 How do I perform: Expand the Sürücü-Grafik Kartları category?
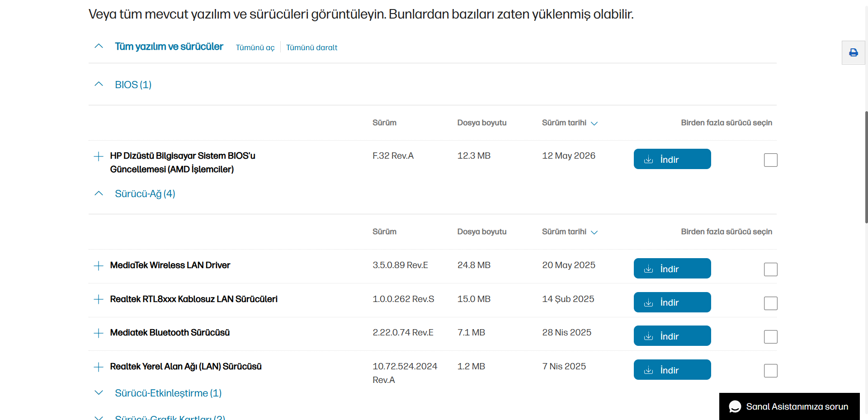click(x=99, y=418)
